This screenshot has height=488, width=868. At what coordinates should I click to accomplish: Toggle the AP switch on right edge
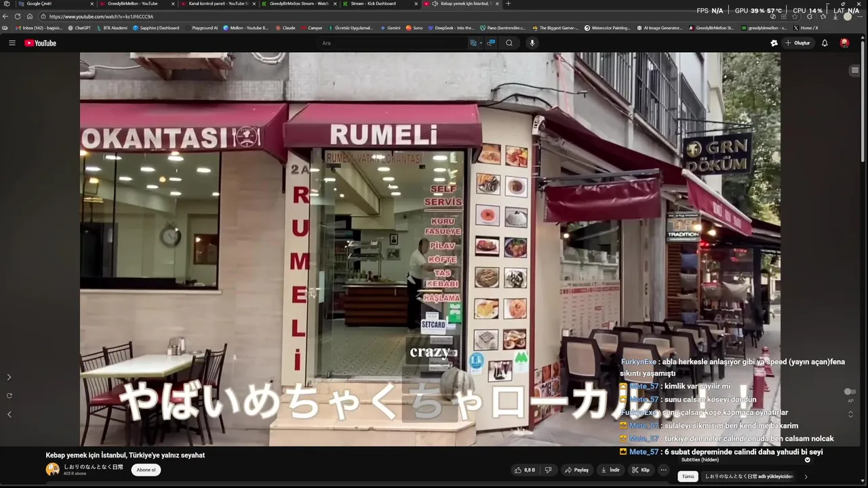coord(850,392)
